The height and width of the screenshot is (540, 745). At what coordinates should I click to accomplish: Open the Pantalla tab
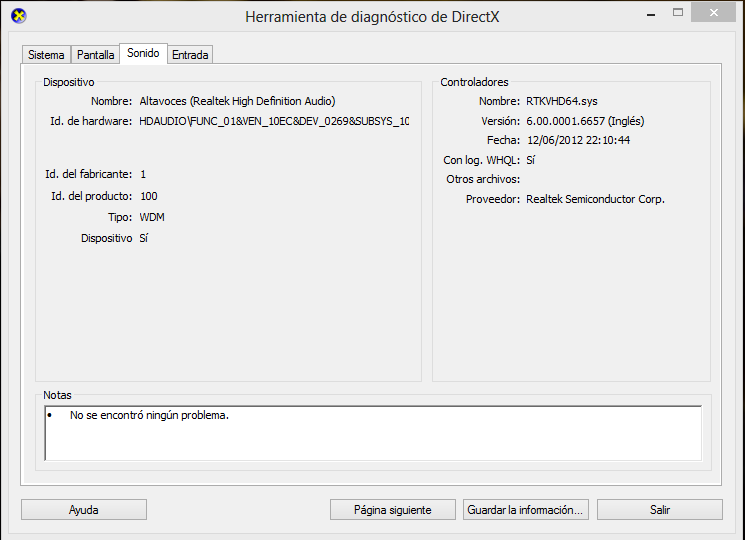(96, 55)
